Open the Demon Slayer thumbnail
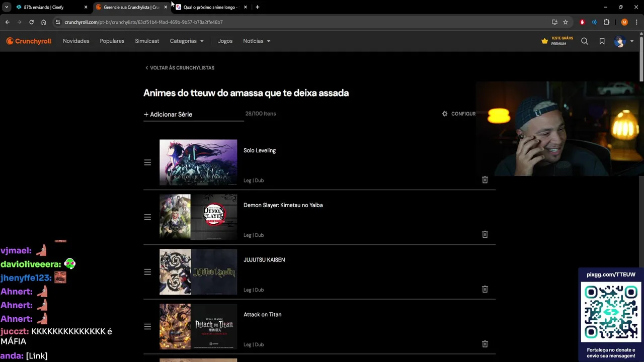 (198, 217)
